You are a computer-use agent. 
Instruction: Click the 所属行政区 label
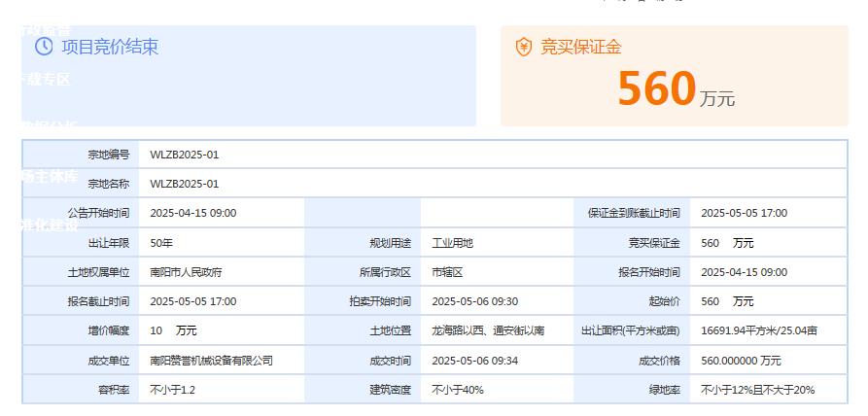pyautogui.click(x=385, y=272)
